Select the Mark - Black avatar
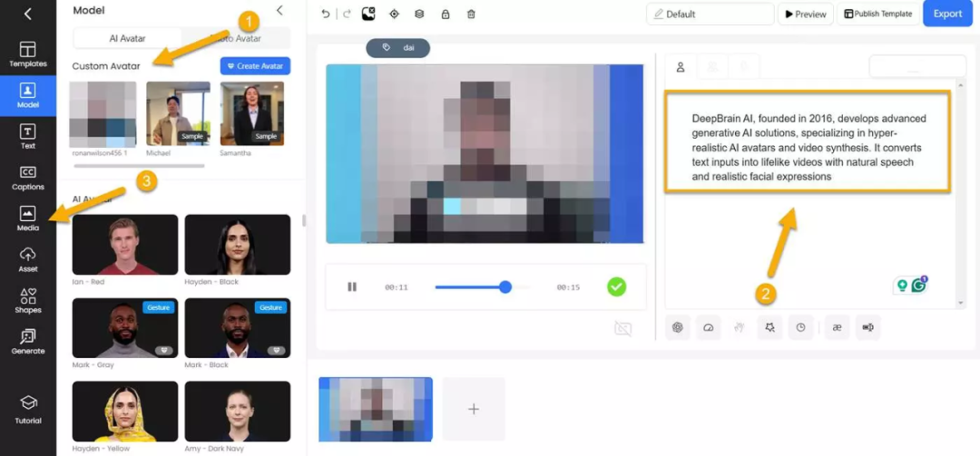 coord(238,328)
